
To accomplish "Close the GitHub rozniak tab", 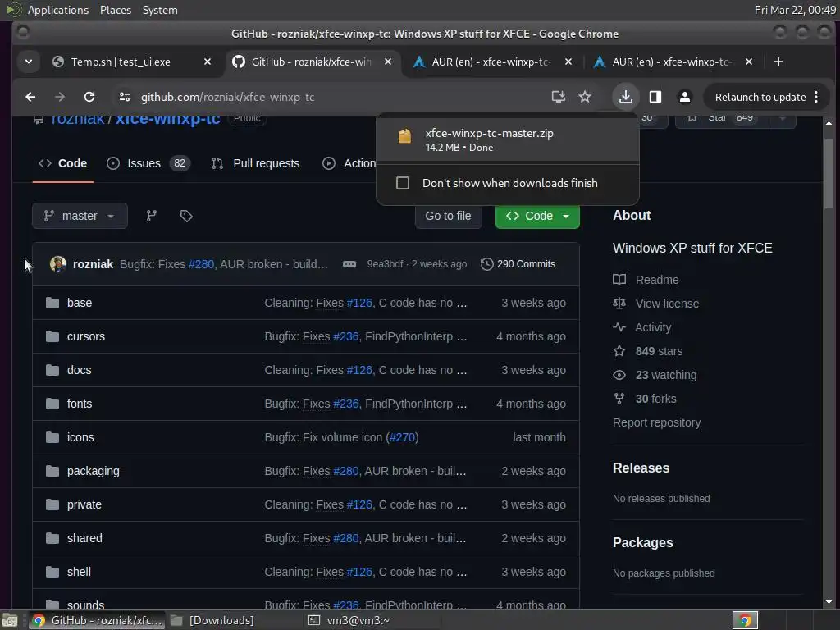I will pyautogui.click(x=388, y=62).
